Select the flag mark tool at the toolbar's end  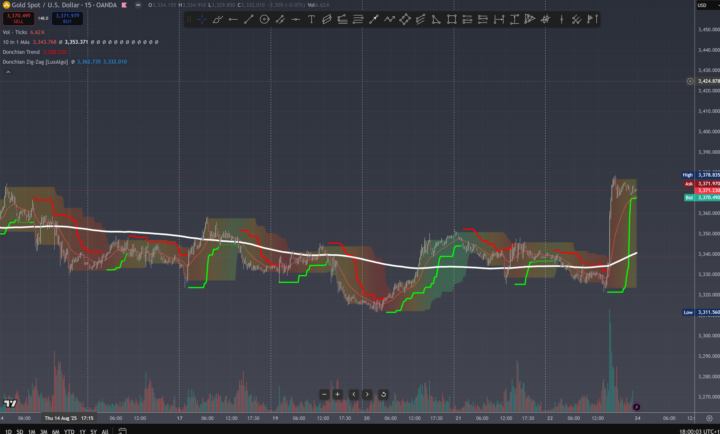coord(592,19)
